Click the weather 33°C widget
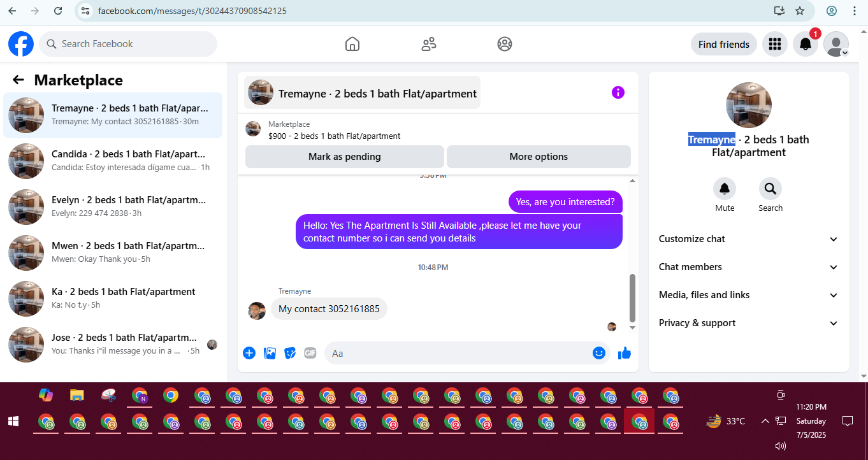 pyautogui.click(x=726, y=421)
